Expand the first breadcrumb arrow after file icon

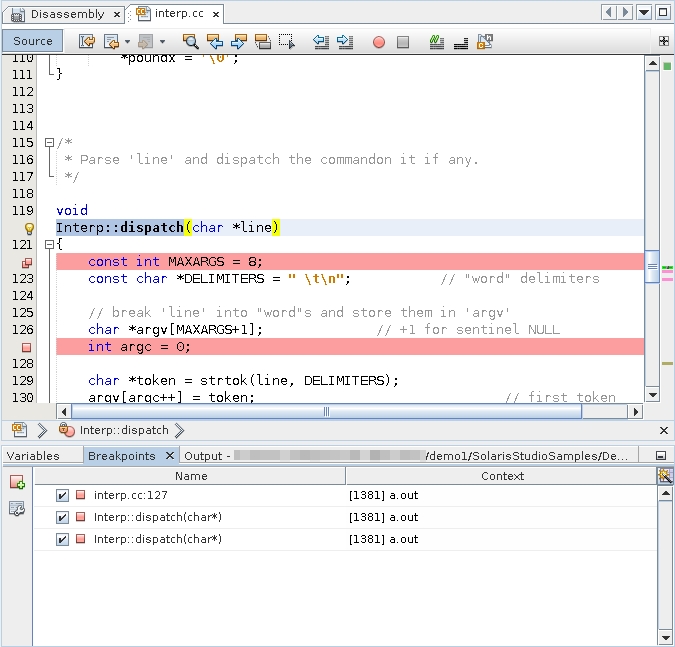(x=42, y=430)
